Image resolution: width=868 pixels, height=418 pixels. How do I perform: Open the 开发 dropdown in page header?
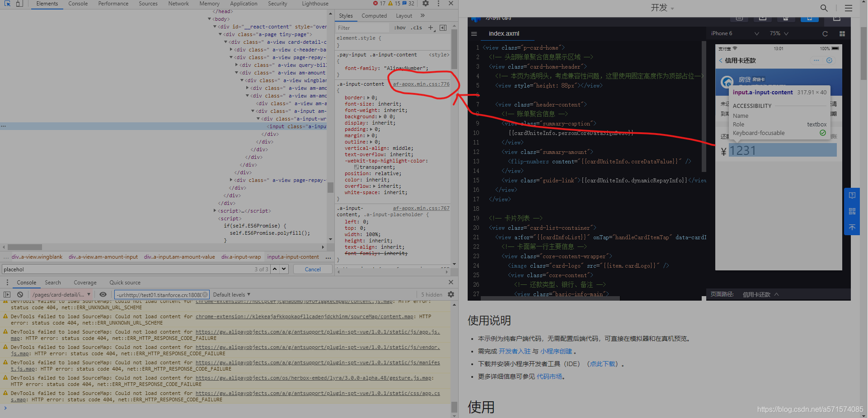click(x=662, y=8)
